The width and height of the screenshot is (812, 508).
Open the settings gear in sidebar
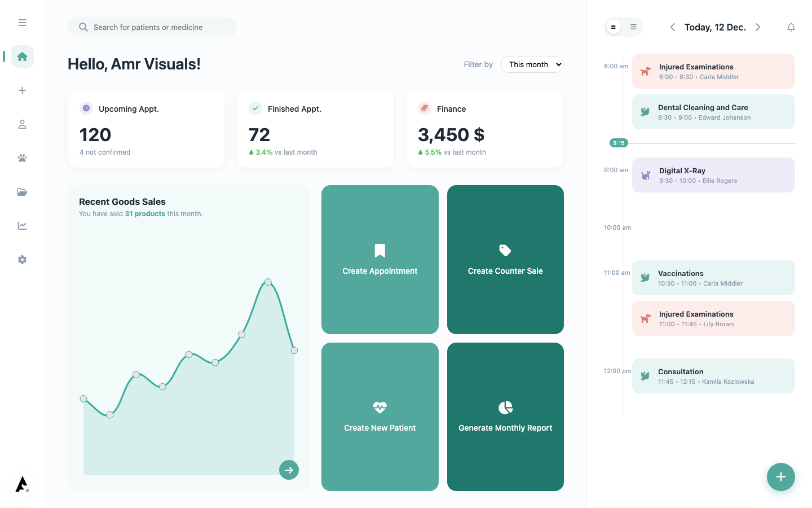click(x=22, y=260)
